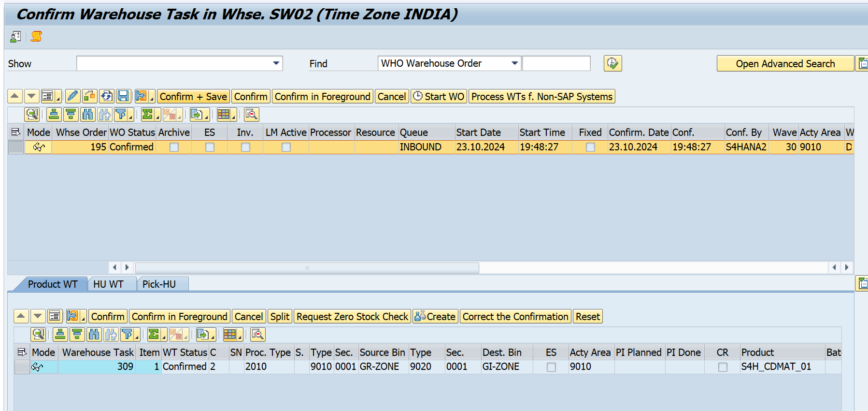Click left scroll arrow beside the scrollbar thumb
868x411 pixels.
pyautogui.click(x=114, y=267)
